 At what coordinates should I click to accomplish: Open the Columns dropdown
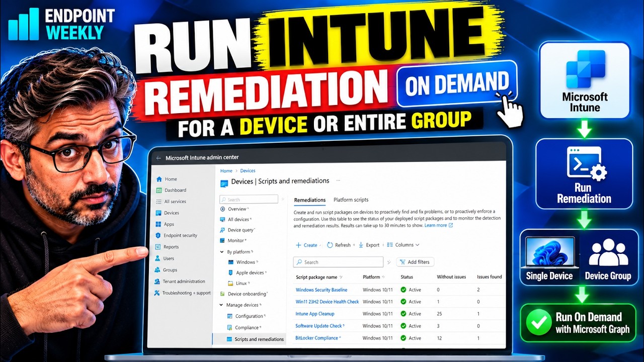point(403,245)
